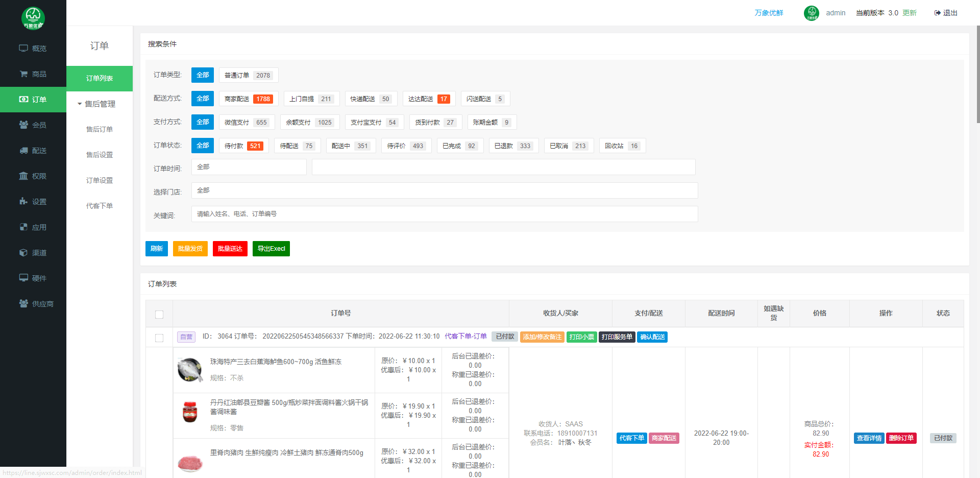Open 设置 via the puzzle piece icon
Image resolution: width=980 pixels, height=478 pixels.
(23, 202)
